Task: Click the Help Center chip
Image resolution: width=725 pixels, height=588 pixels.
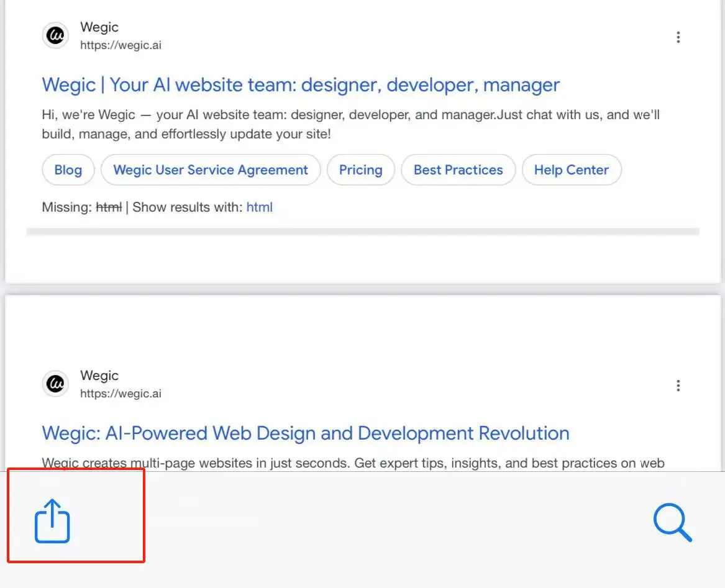Action: point(572,170)
